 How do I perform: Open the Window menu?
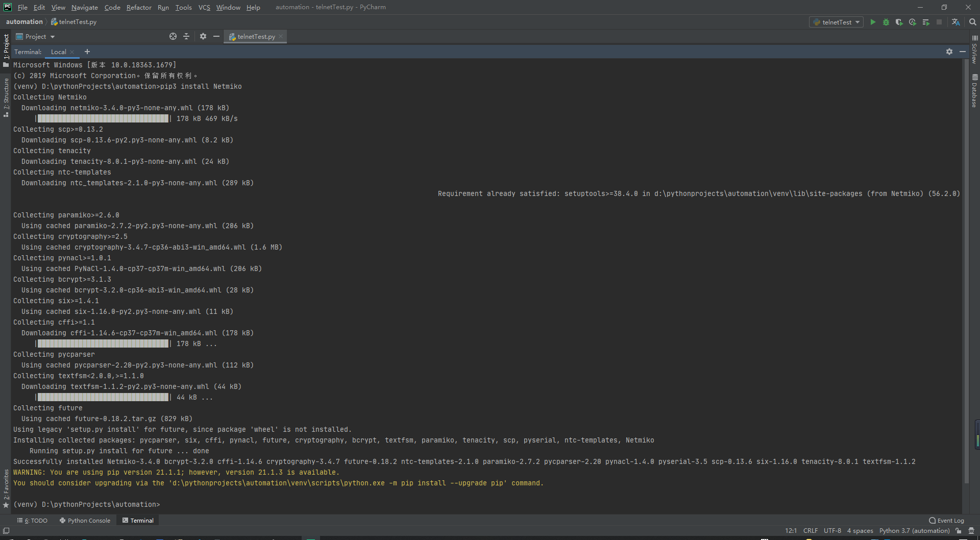(228, 7)
